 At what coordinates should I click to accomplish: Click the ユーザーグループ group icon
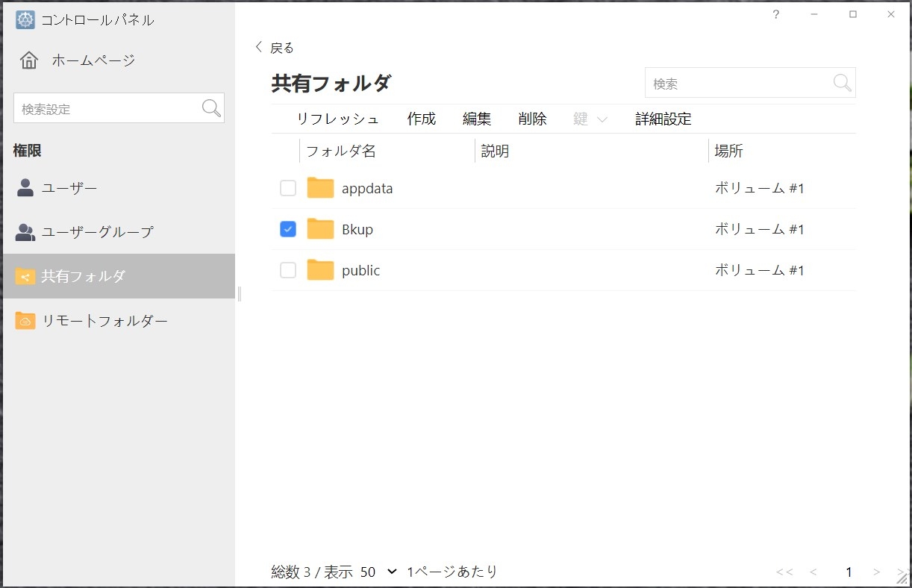coord(25,232)
